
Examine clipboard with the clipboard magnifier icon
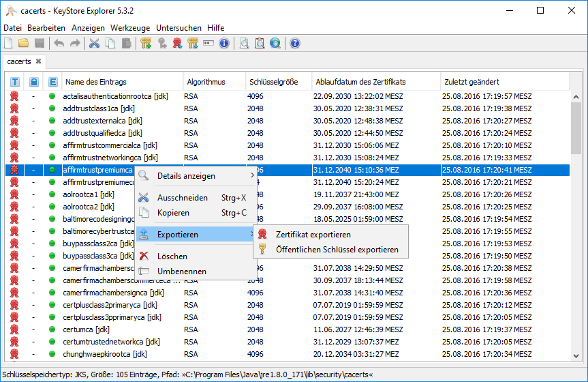260,43
